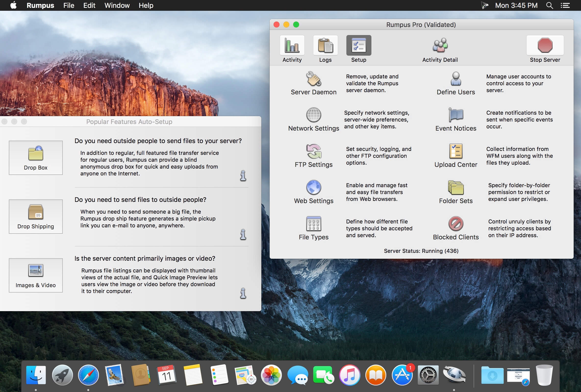The width and height of the screenshot is (581, 392).
Task: Open File Types icon
Action: [314, 224]
